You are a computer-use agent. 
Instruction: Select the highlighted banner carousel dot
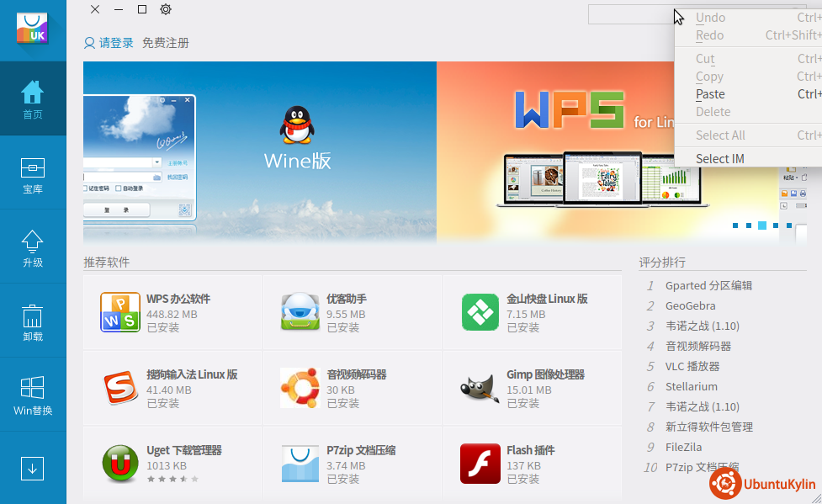pos(762,225)
